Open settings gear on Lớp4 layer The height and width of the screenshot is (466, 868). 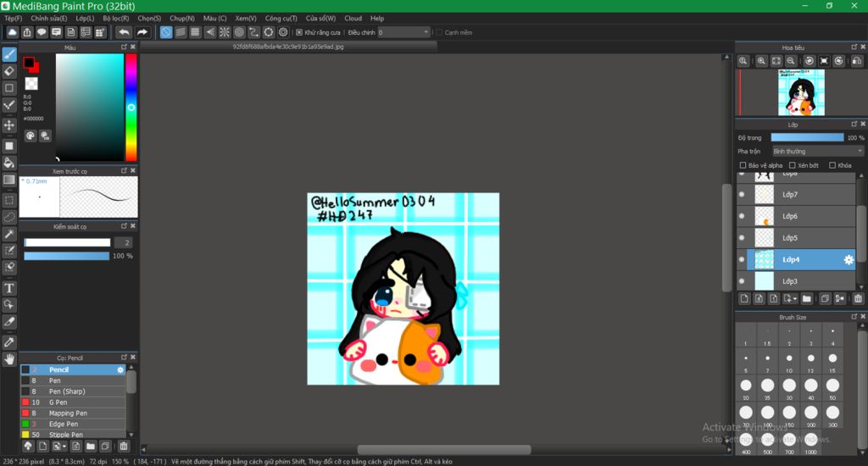click(849, 259)
